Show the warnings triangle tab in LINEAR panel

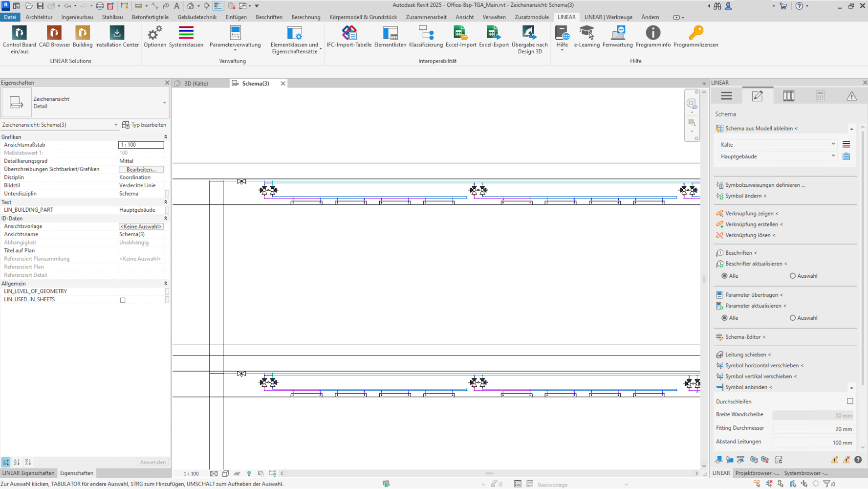pos(851,96)
